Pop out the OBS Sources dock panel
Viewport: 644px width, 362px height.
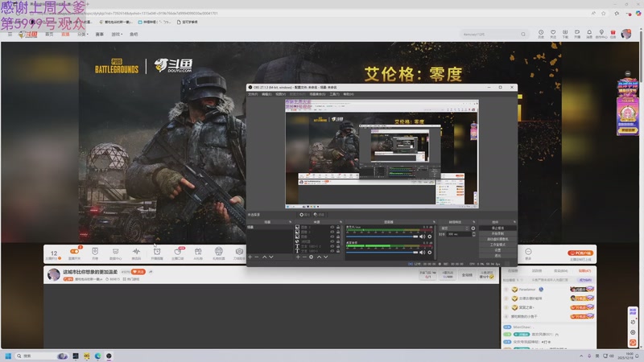tap(341, 222)
